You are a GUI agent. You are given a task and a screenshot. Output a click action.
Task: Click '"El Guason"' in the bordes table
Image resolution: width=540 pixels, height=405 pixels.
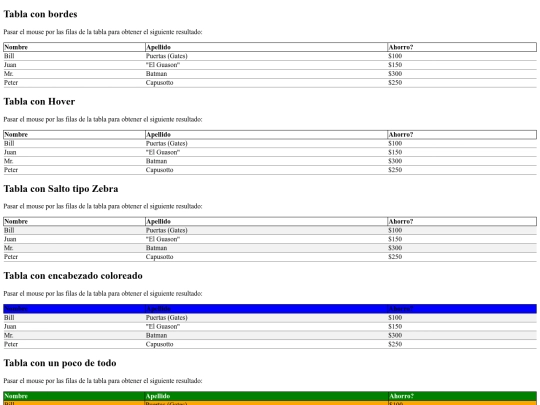(x=163, y=65)
